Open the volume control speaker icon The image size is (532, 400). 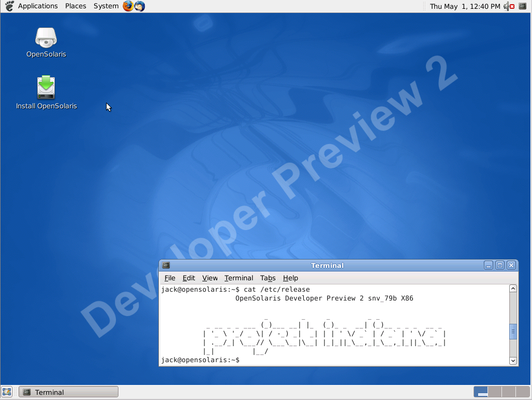(x=509, y=6)
